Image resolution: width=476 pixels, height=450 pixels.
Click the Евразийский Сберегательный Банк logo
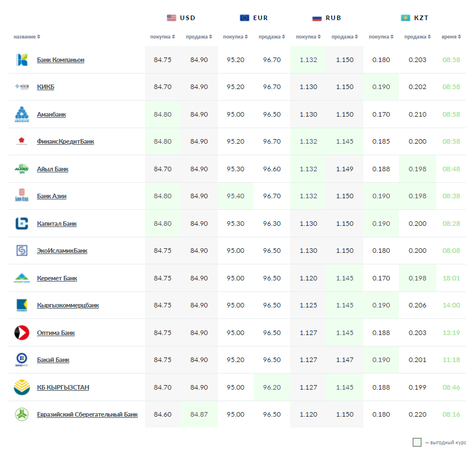coord(22,414)
